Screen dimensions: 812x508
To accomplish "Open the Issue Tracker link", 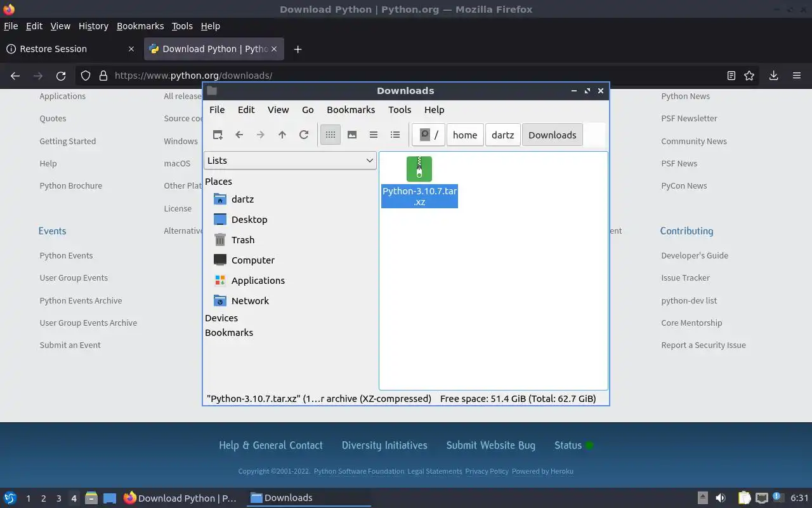I will click(685, 277).
